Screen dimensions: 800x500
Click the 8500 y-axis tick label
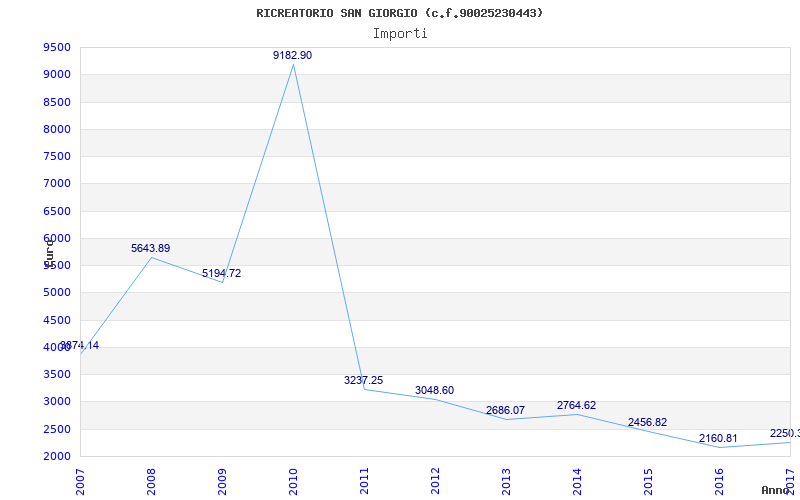click(57, 102)
